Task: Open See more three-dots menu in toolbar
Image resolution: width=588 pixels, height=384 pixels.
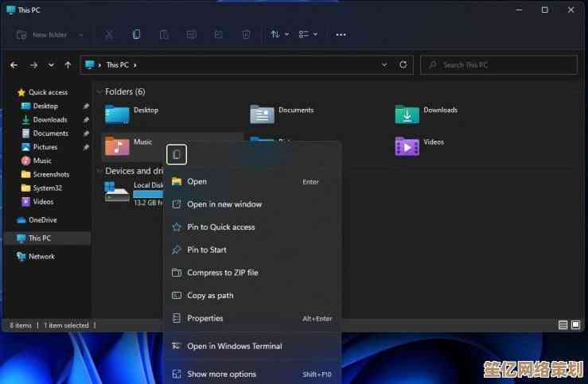Action: point(341,35)
